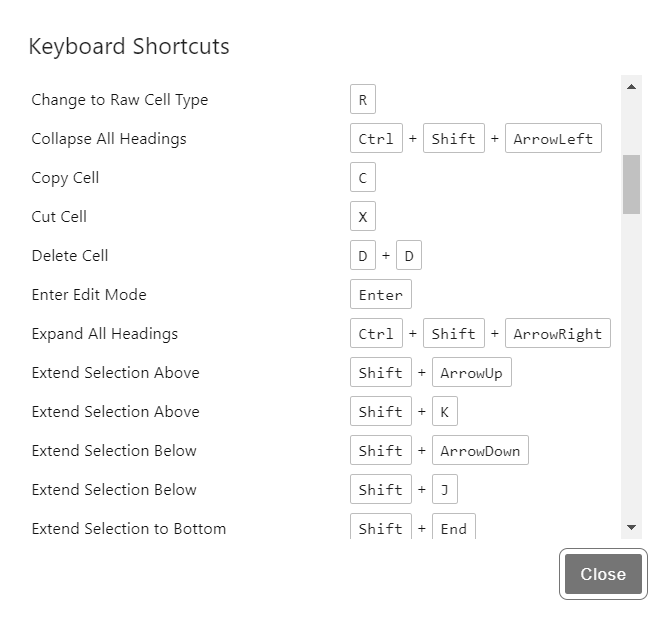Click the scrollbar up arrow
Image resolution: width=668 pixels, height=618 pixels.
[631, 87]
